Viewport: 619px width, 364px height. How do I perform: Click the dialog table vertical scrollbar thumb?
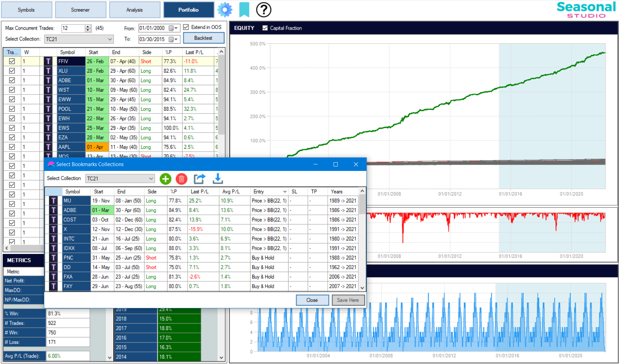pos(362,204)
